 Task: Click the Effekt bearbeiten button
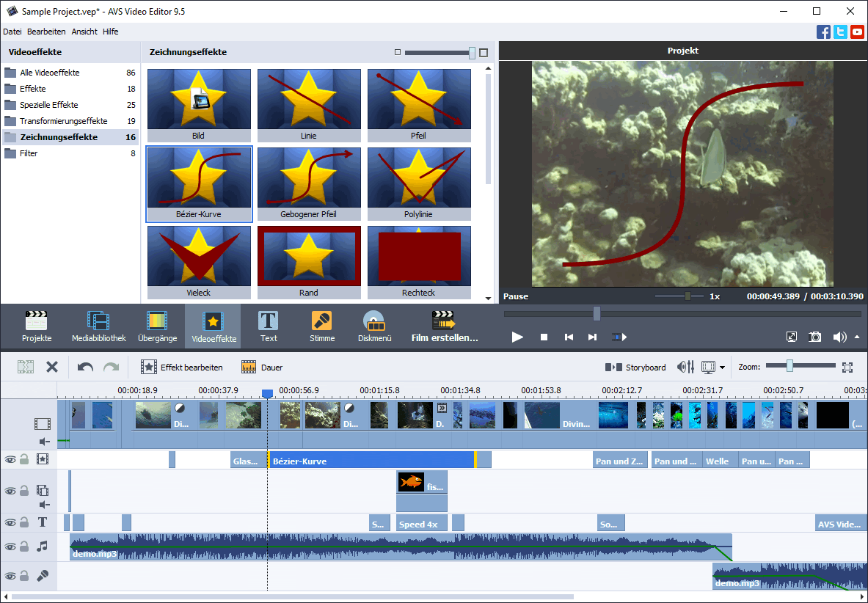coord(182,367)
